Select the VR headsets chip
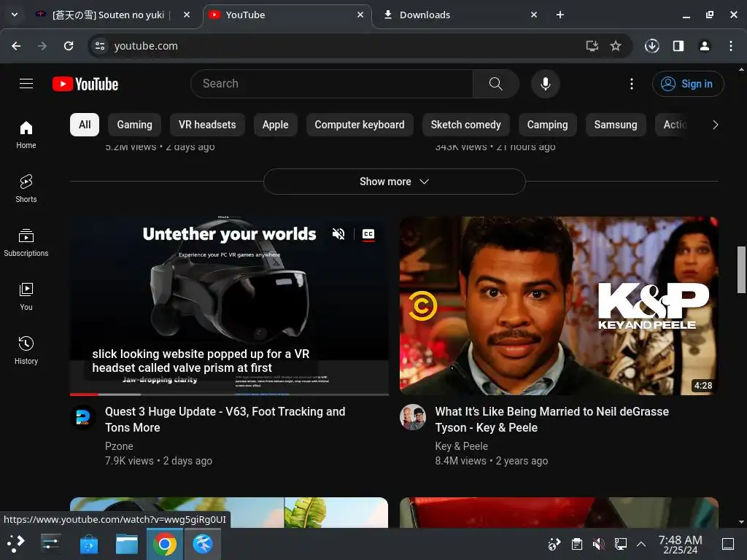Screen dimensions: 747x560 click(207, 125)
